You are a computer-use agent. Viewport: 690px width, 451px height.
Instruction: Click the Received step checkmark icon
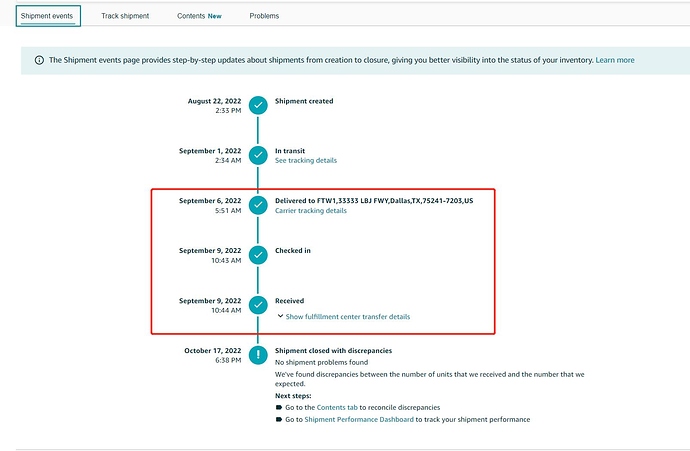coord(258,304)
